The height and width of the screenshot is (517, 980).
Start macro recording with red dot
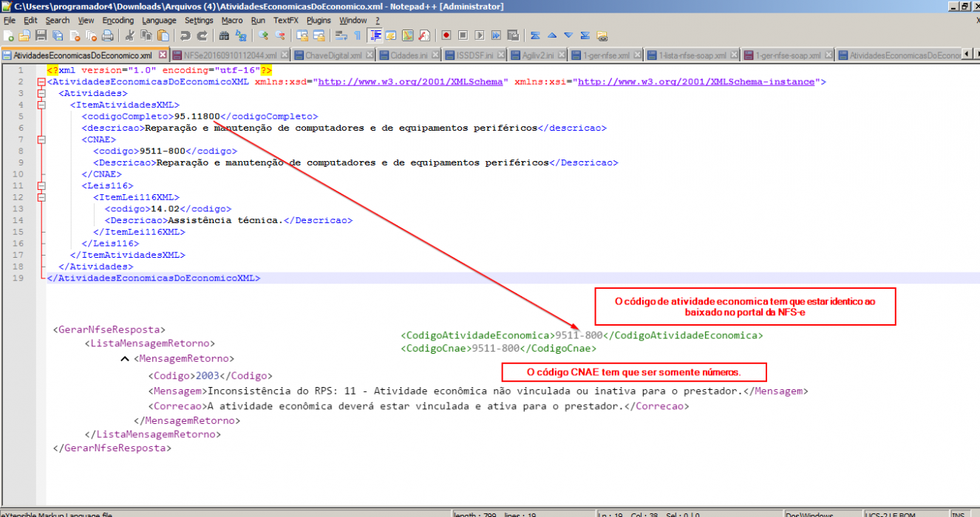(x=446, y=35)
